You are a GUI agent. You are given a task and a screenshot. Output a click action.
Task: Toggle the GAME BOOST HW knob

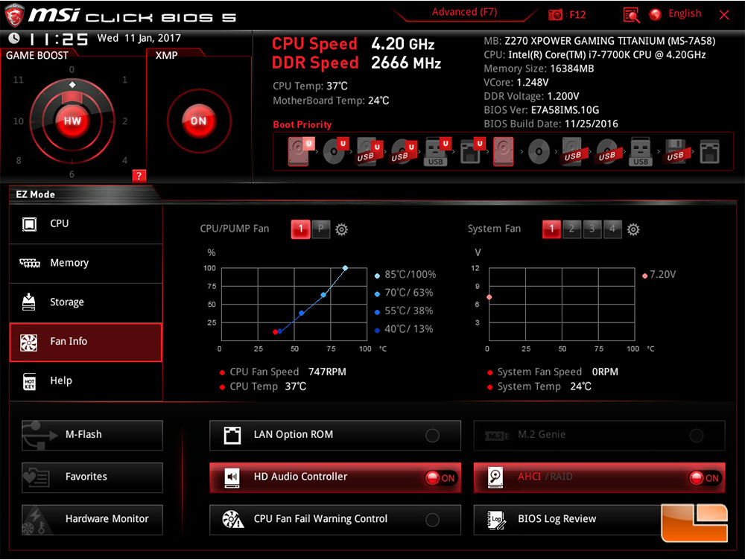pyautogui.click(x=72, y=121)
